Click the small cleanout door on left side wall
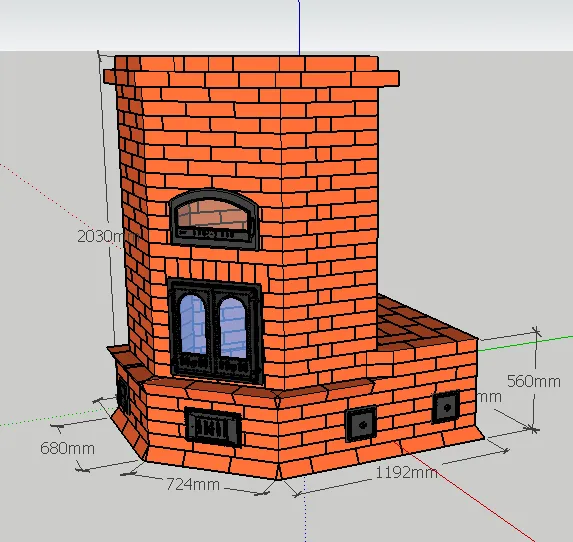Screen dimensions: 573x542 tap(122, 395)
